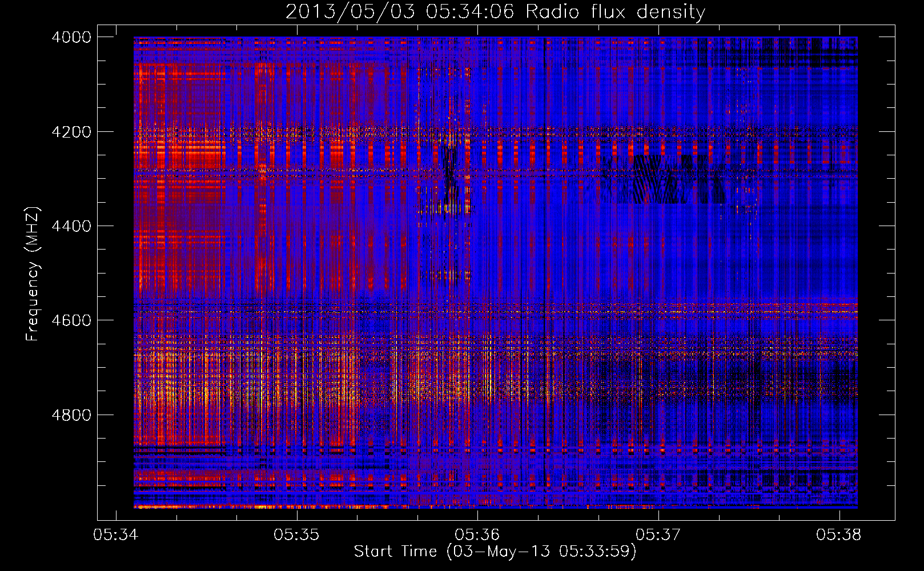
Task: Click the 05:34 time tick label
Action: 116,535
